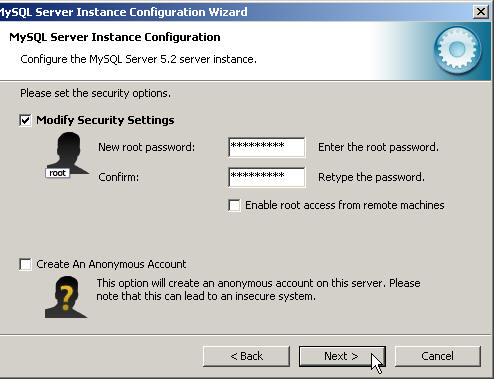Check Create An Anonymous Account box
The width and height of the screenshot is (494, 379).
[25, 264]
